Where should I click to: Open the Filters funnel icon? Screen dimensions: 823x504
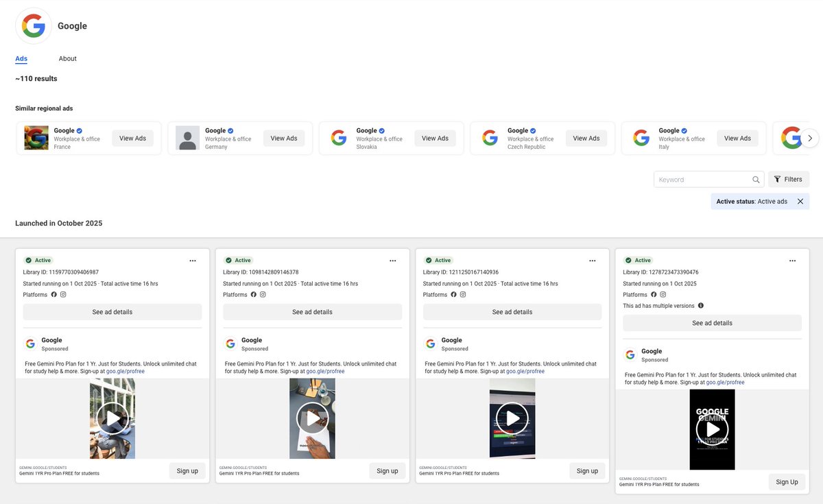(776, 179)
